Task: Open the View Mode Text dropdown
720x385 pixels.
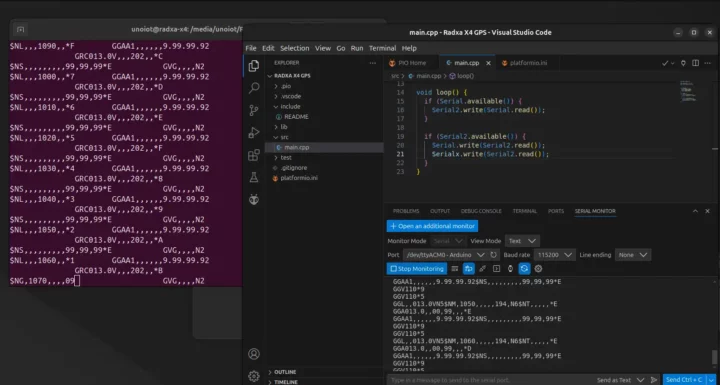Action: (522, 241)
